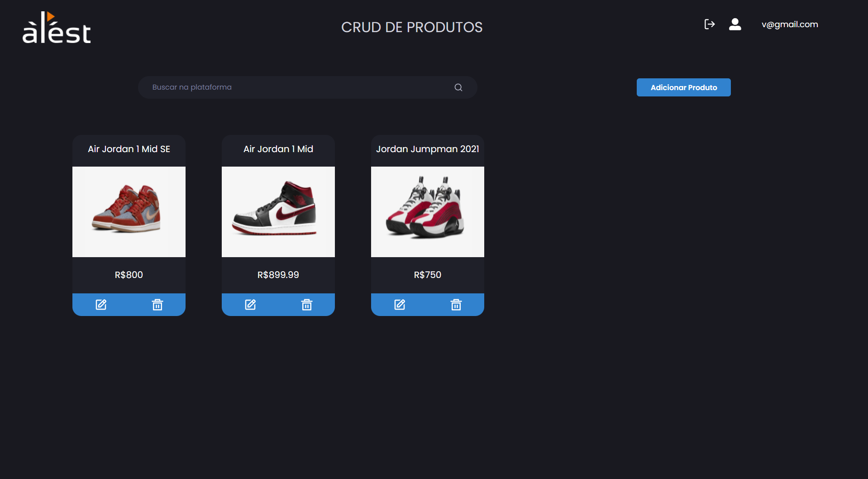
Task: Delete the Jordan Jumpman 2021 product
Action: point(456,305)
